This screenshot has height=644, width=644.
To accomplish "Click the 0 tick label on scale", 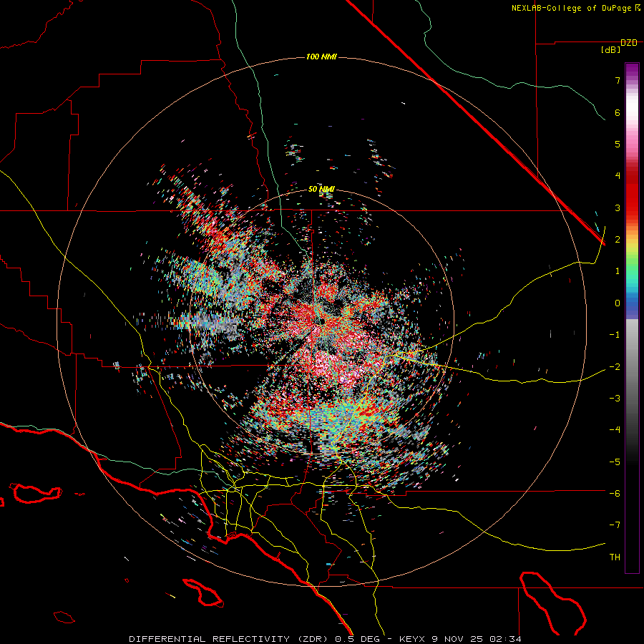I will pyautogui.click(x=618, y=303).
